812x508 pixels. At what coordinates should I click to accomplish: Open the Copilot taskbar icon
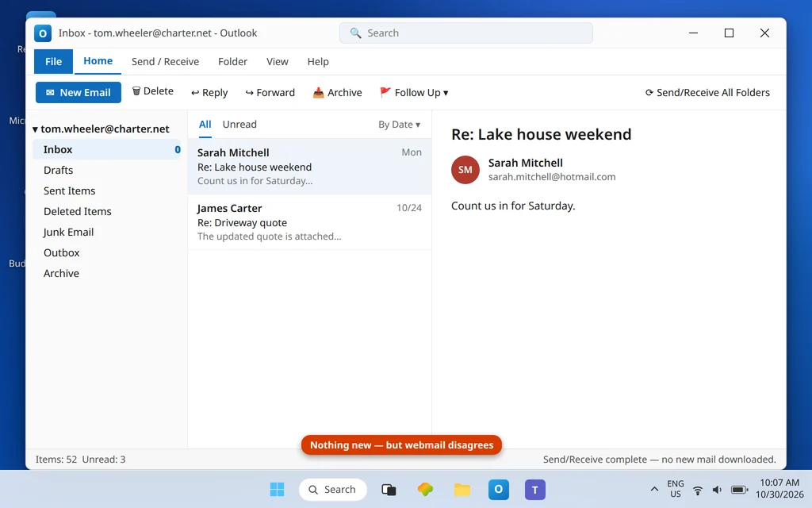425,489
